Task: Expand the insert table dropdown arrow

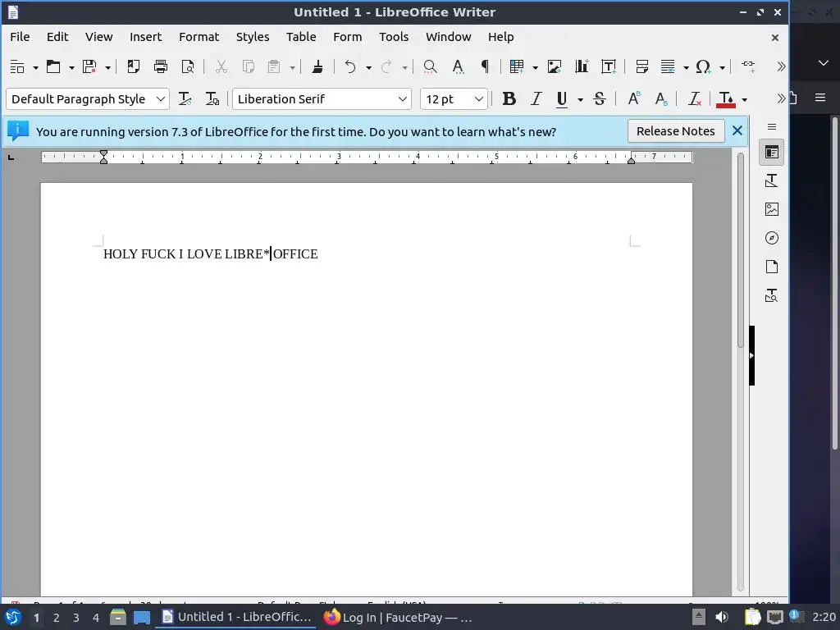Action: pos(535,67)
